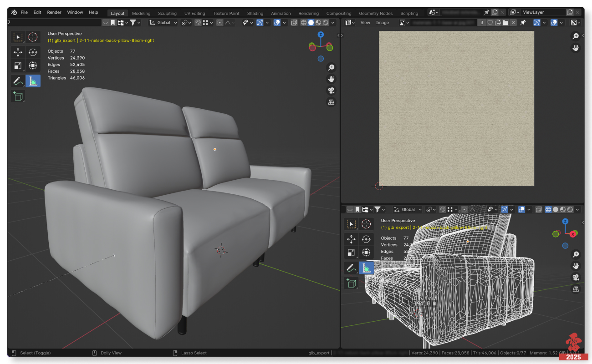Viewport: 592px width, 364px height.
Task: Toggle the image pin in the image editor header
Action: (523, 23)
